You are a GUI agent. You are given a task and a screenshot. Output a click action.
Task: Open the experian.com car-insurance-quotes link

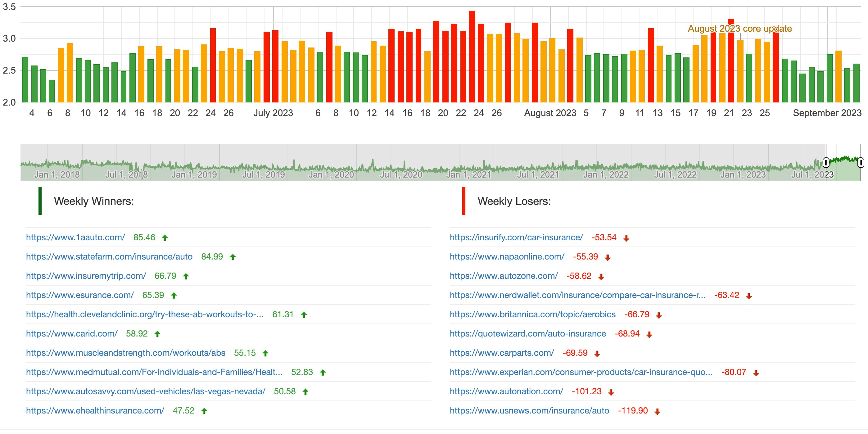[x=581, y=372]
